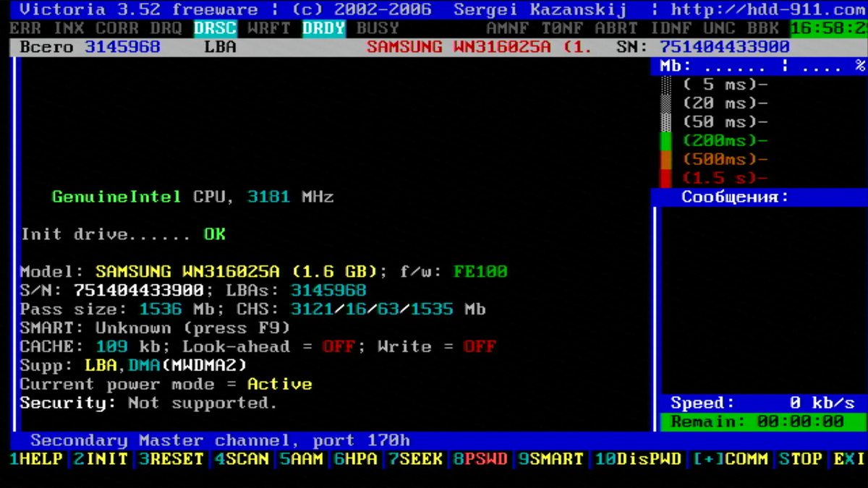Open 5AAM in the bottom key bar
The height and width of the screenshot is (488, 868).
point(302,459)
